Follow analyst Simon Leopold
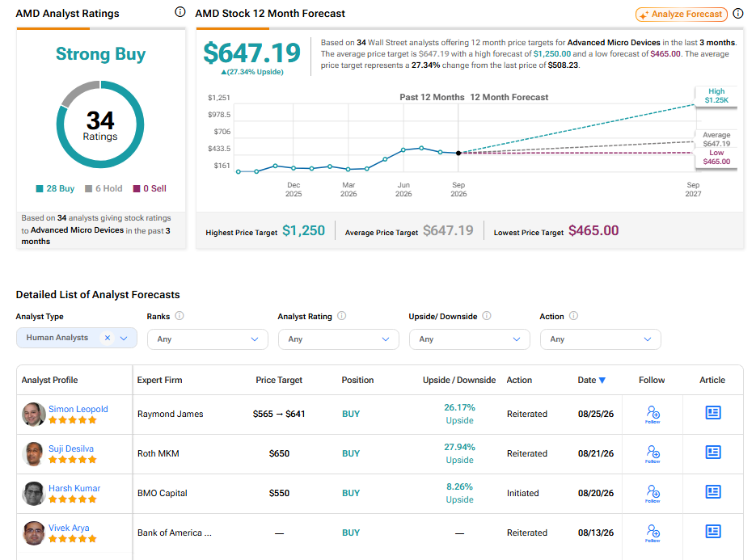Viewport: 756px width, 560px height. point(653,414)
